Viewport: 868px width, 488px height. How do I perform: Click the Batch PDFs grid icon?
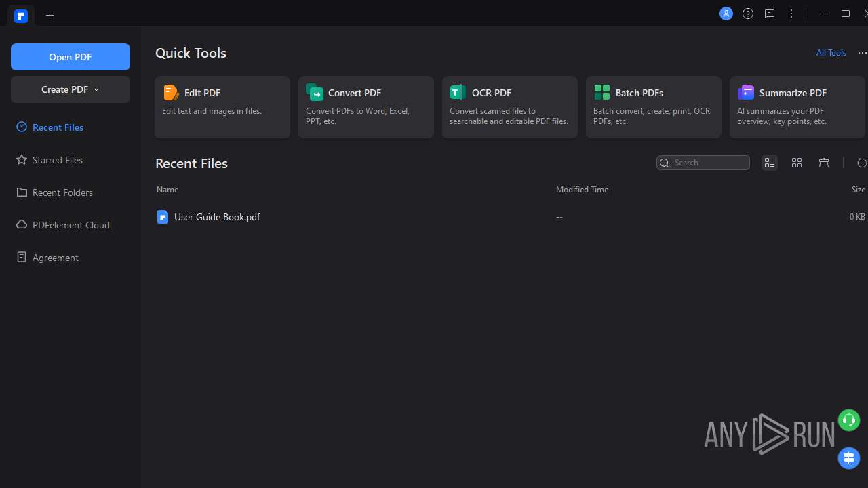(602, 92)
